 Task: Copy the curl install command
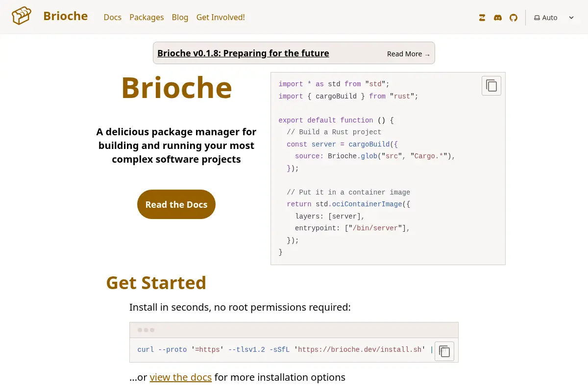444,351
